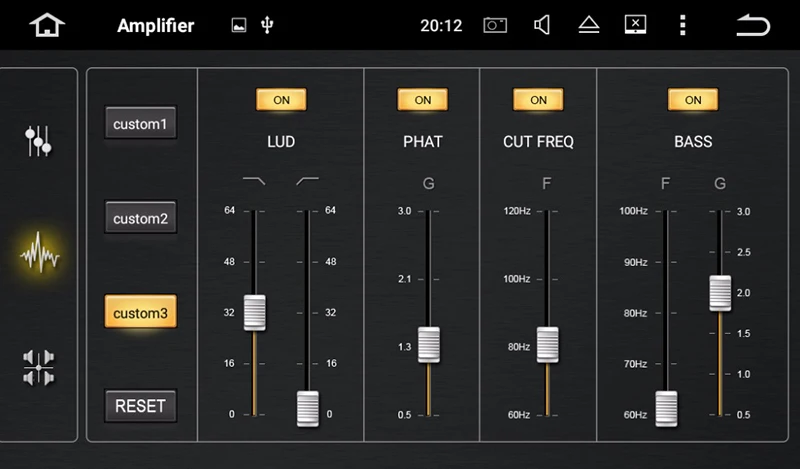The image size is (800, 469).
Task: Click the 100Hz mark on BASS F scale
Action: coord(633,211)
